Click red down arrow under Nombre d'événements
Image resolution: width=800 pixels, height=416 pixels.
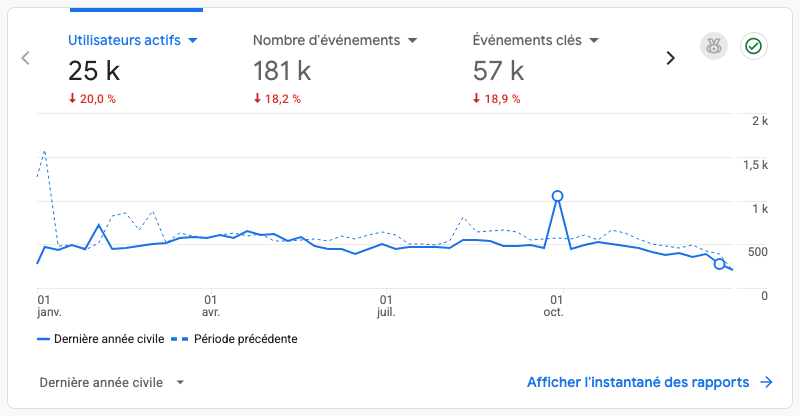coord(257,99)
